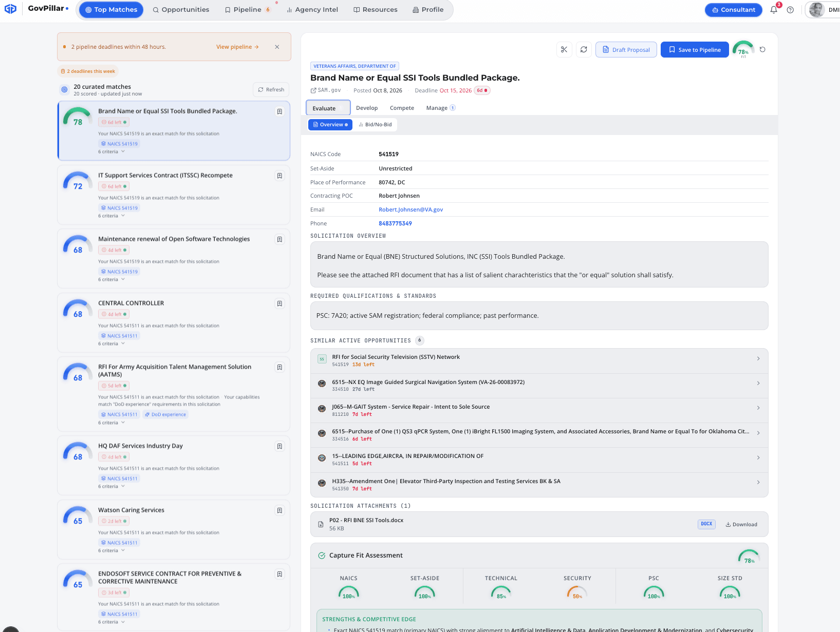Switch to the Opportunities nav tab

click(181, 10)
